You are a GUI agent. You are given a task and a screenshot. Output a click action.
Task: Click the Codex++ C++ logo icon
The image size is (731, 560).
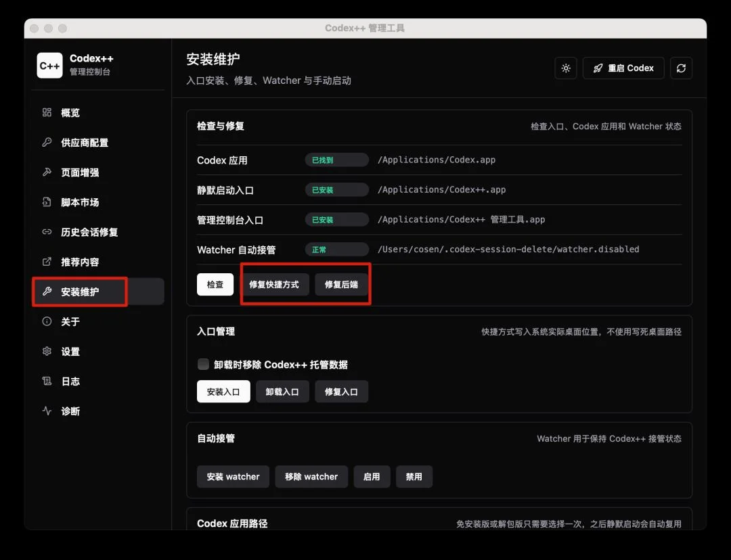49,65
